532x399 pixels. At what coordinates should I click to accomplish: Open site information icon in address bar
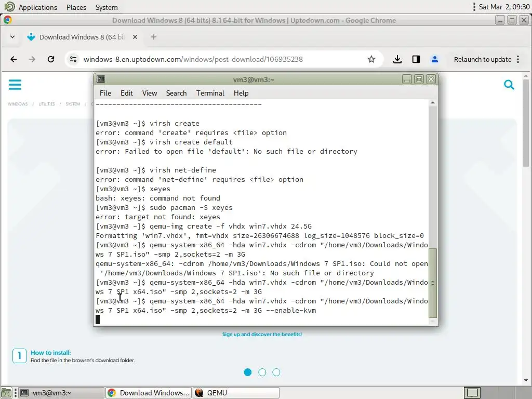[x=73, y=59]
